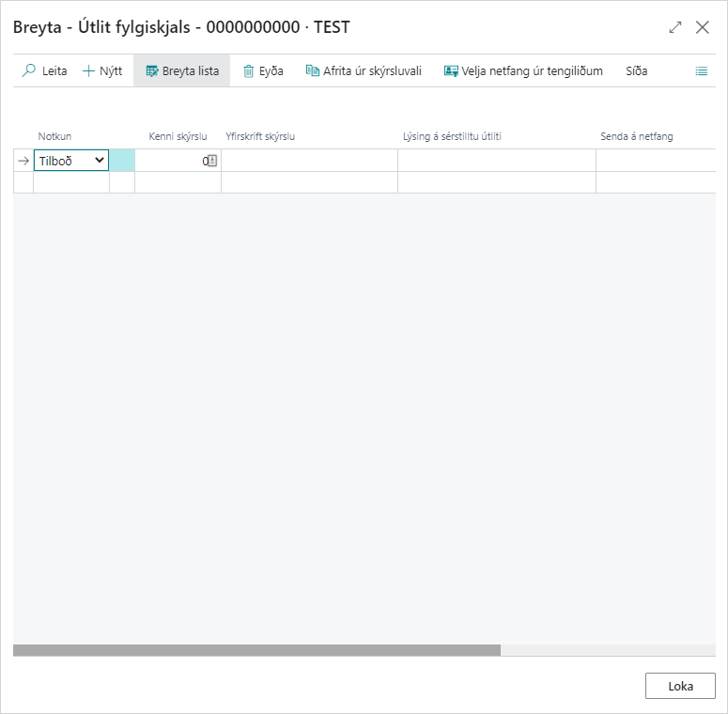Click the Kenni skýrslu column header

(178, 136)
